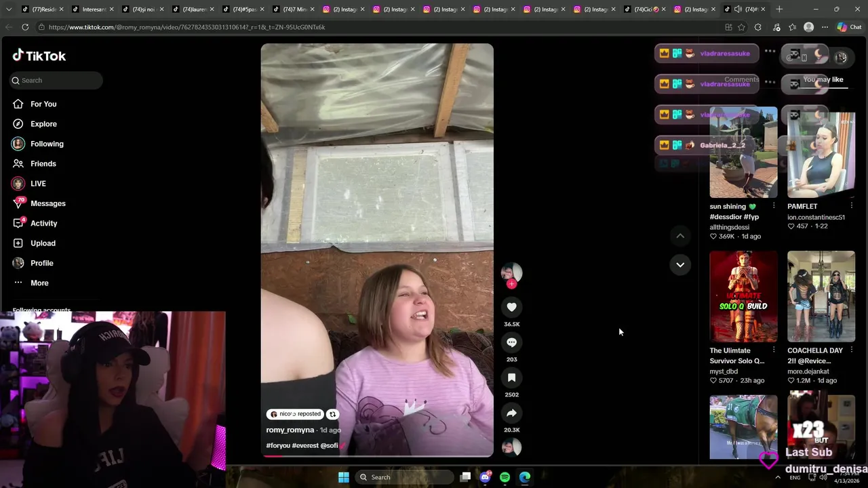View site information icon in address bar

(x=41, y=27)
